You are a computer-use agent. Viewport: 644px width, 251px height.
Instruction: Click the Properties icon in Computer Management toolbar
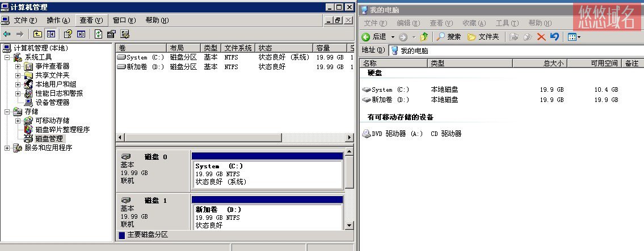pyautogui.click(x=111, y=34)
